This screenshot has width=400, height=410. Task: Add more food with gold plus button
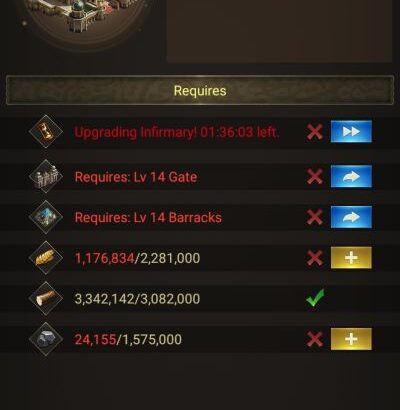(x=351, y=258)
